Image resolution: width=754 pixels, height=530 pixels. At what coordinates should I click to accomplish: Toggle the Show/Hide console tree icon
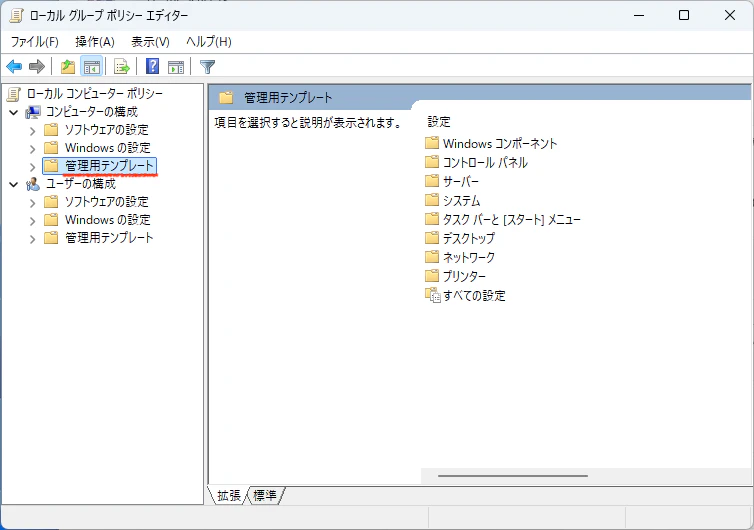(x=91, y=66)
